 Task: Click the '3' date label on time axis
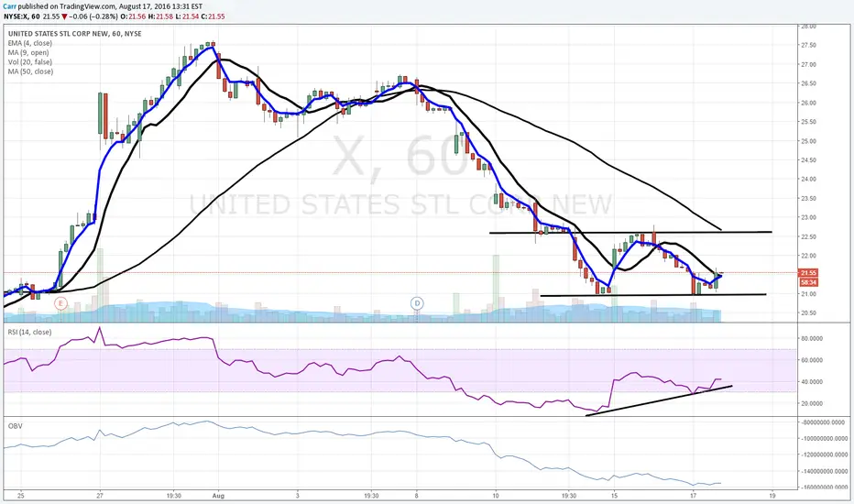click(x=298, y=496)
